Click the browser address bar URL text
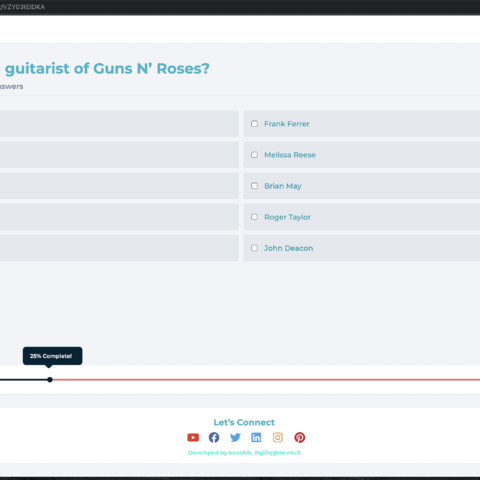 22,7
